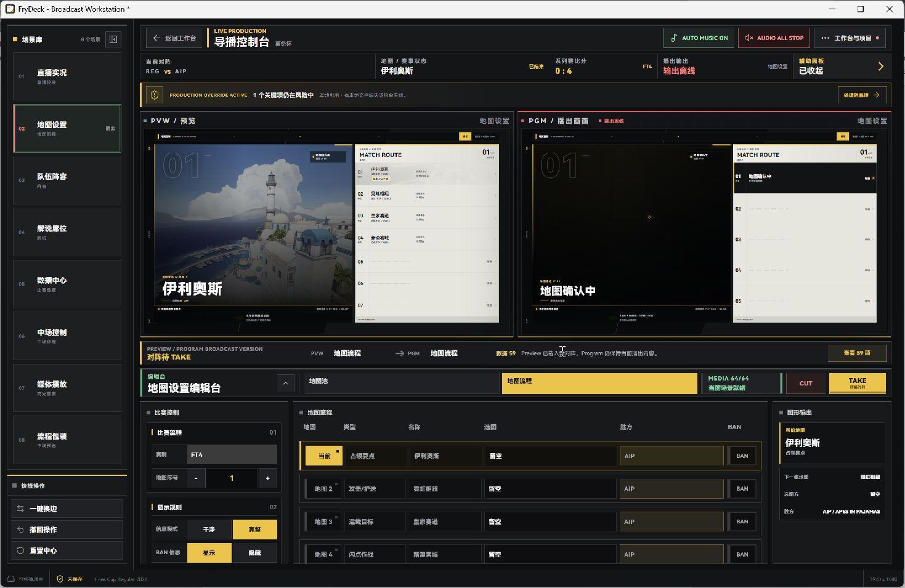The image size is (905, 588).
Task: Toggle BAN for 地图 3 row
Action: [x=742, y=522]
